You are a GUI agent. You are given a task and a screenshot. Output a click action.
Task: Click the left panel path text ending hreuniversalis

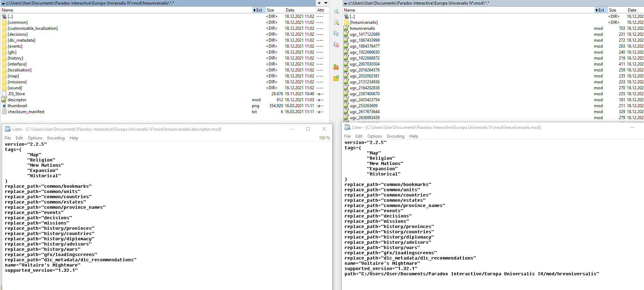[90, 3]
